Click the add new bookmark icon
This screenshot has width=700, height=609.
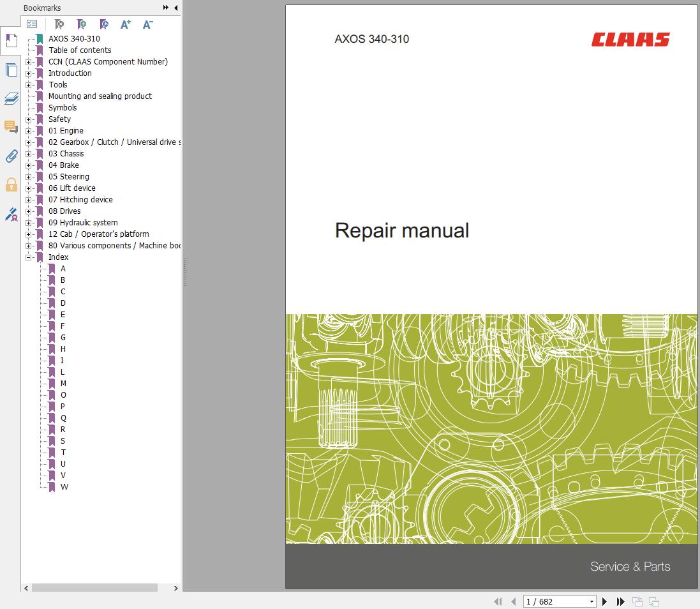point(82,24)
